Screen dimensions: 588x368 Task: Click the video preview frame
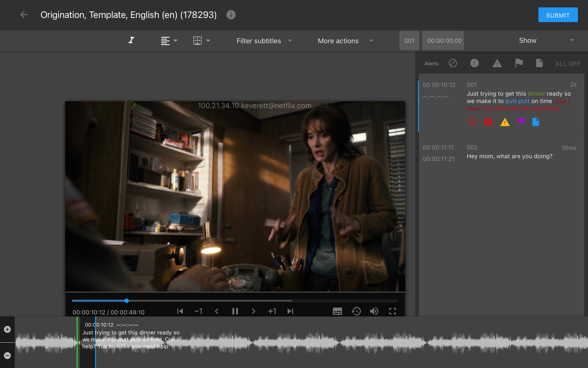(235, 196)
